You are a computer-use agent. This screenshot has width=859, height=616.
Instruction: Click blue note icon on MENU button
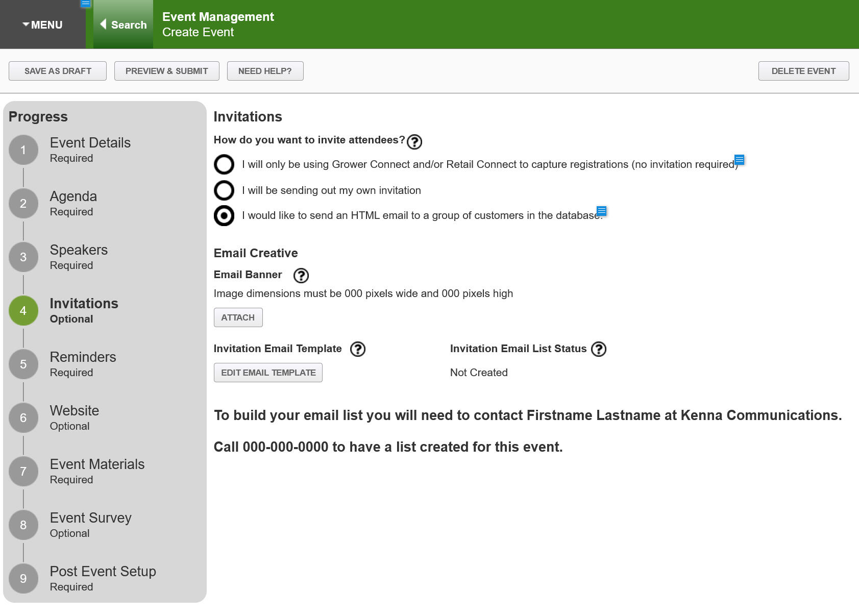86,4
